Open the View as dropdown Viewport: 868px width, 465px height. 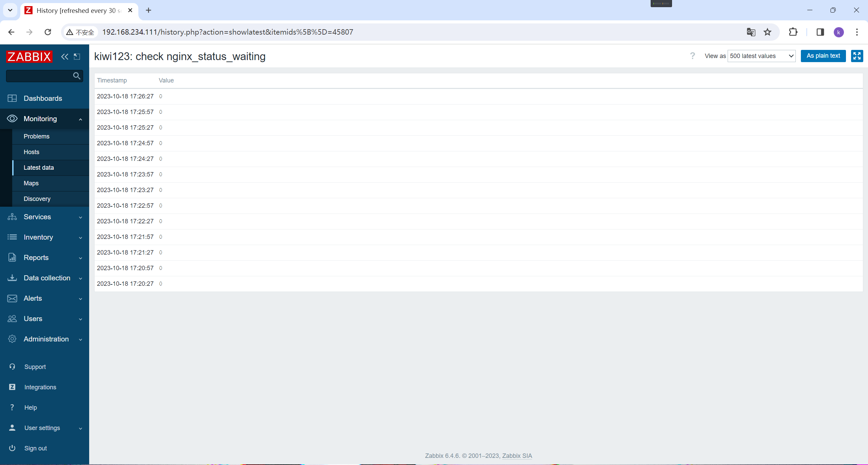pyautogui.click(x=762, y=56)
